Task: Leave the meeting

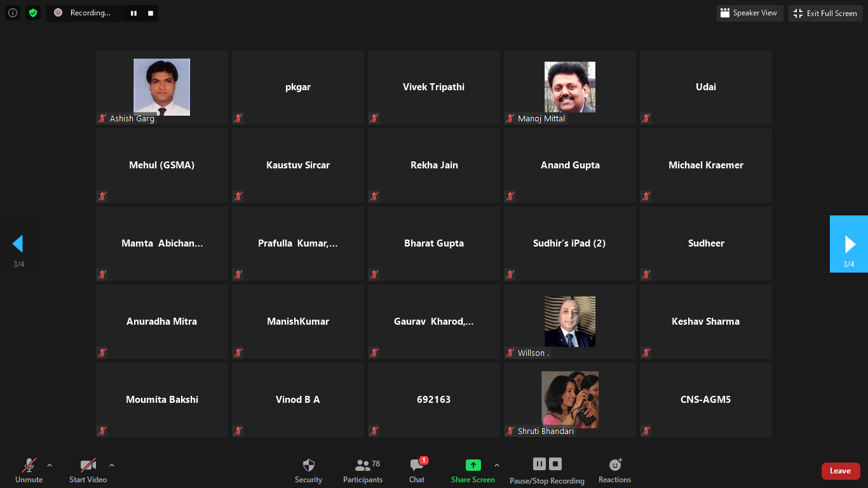Action: click(840, 471)
